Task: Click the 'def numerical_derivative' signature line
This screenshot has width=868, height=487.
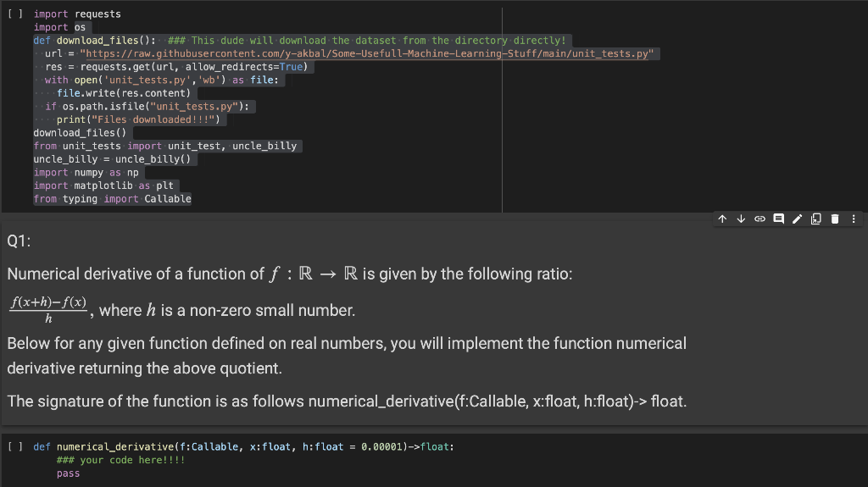Action: coord(243,446)
